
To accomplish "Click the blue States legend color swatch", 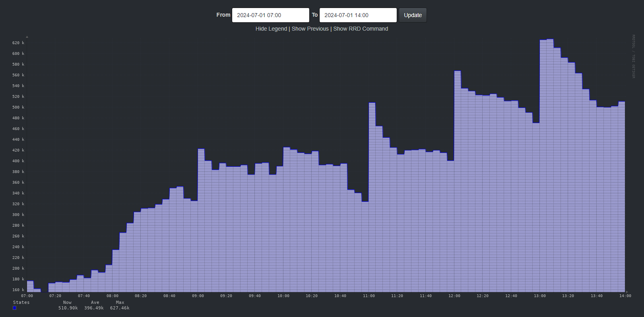I will click(15, 308).
